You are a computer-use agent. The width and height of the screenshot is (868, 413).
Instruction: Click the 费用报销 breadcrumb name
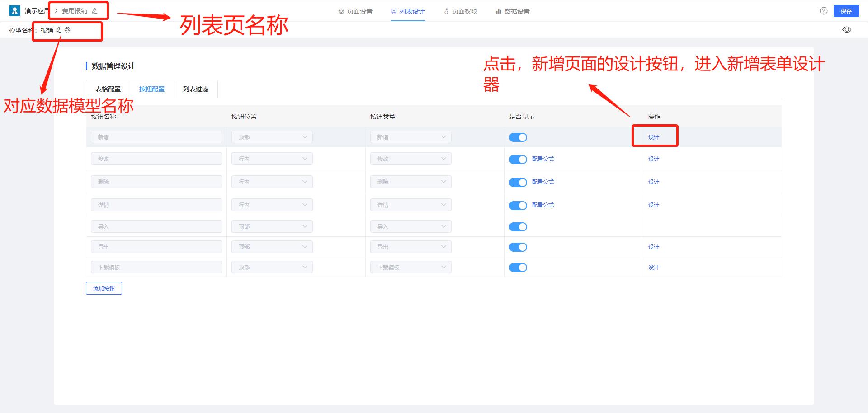[75, 11]
